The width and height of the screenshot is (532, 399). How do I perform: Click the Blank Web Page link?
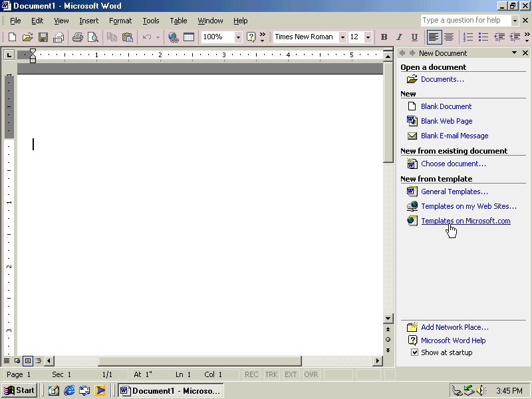[446, 121]
